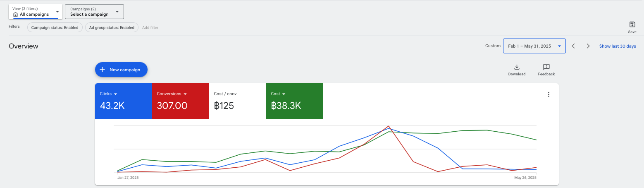Click Show last 30 days link
This screenshot has width=644, height=188.
point(618,46)
